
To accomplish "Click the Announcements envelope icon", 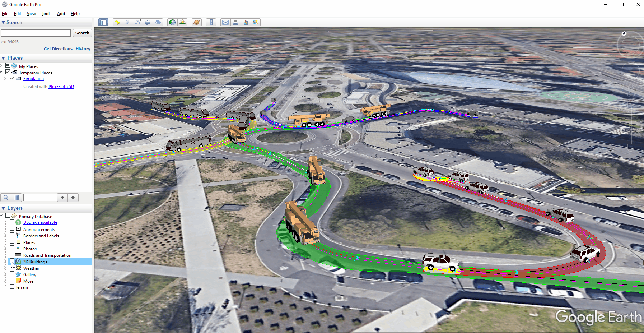I will 18,229.
